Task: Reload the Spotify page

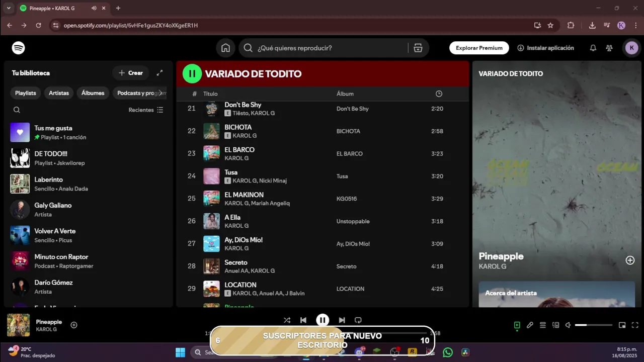Action: point(38,25)
